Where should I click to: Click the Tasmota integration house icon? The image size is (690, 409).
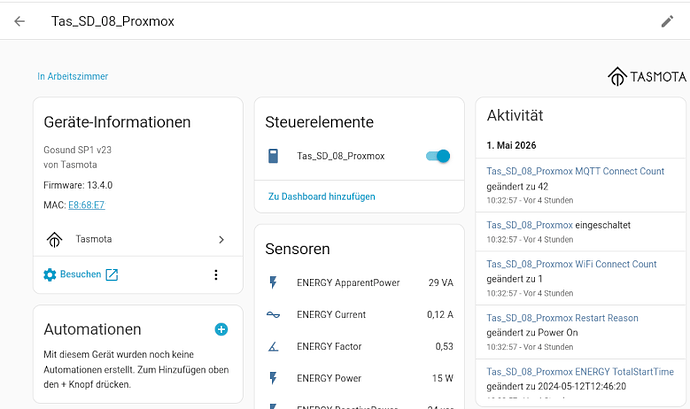click(55, 240)
